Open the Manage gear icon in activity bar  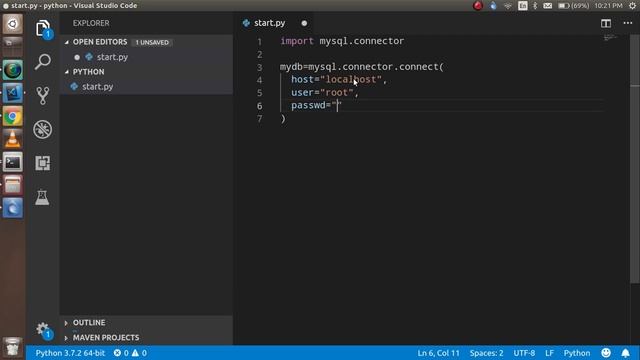coord(43,330)
